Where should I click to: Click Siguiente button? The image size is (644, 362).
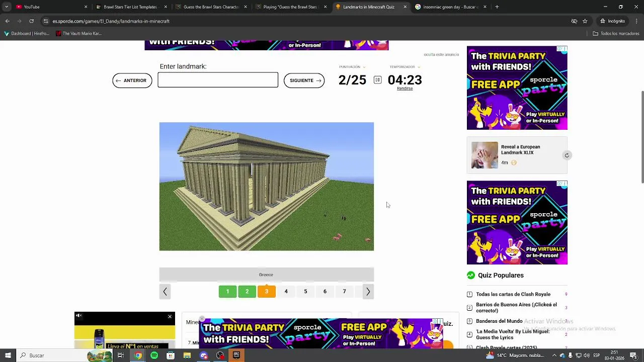coord(304,80)
